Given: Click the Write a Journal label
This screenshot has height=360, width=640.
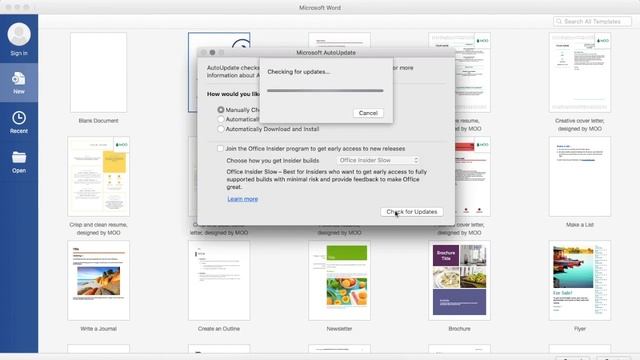Looking at the screenshot, I should (98, 329).
